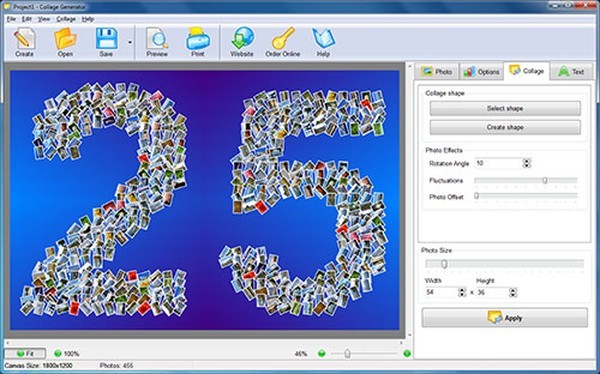The height and width of the screenshot is (374, 600).
Task: Expand the Save dropdown arrow
Action: click(x=130, y=42)
